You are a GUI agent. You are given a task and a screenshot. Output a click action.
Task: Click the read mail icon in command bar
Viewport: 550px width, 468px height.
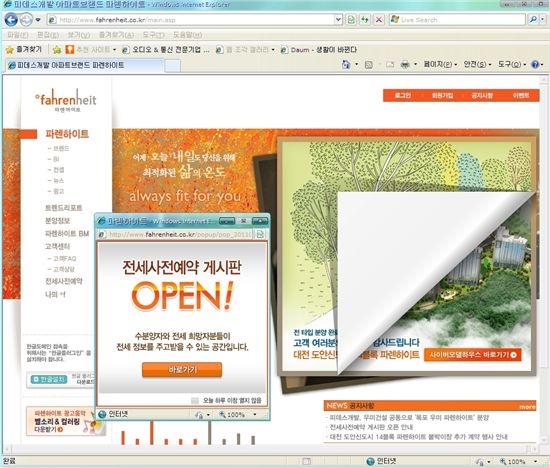coord(390,65)
